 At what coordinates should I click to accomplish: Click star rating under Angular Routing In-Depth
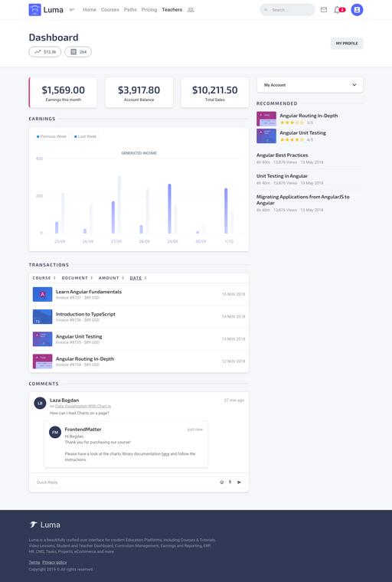pyautogui.click(x=292, y=123)
